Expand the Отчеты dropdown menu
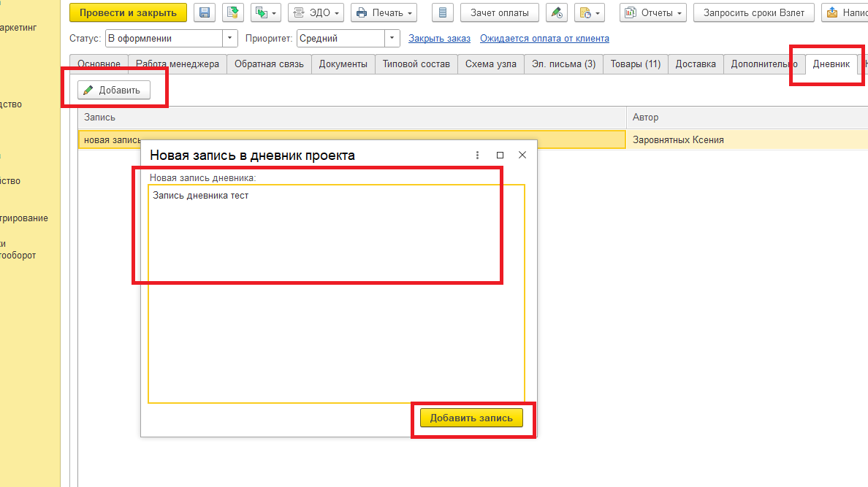 click(653, 12)
